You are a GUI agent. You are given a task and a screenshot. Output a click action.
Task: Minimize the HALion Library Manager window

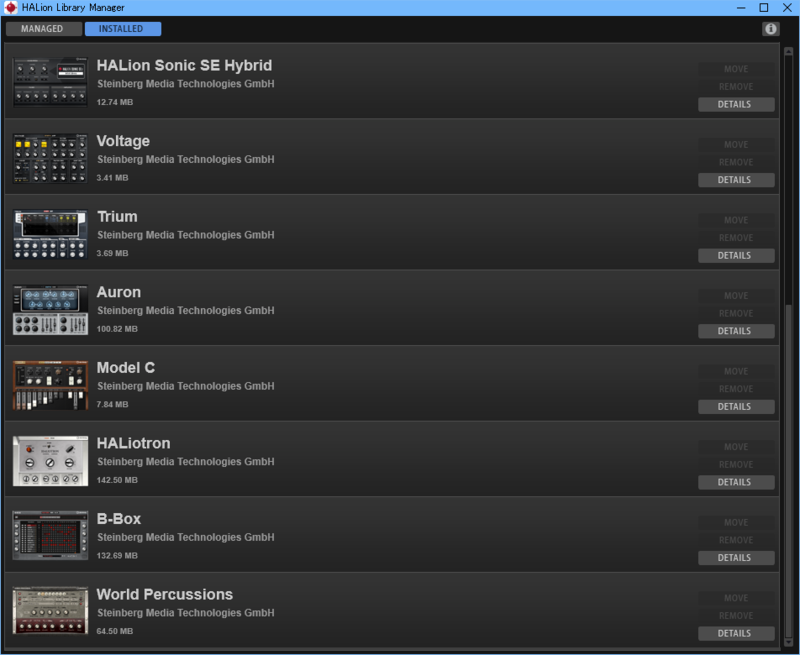(x=741, y=8)
